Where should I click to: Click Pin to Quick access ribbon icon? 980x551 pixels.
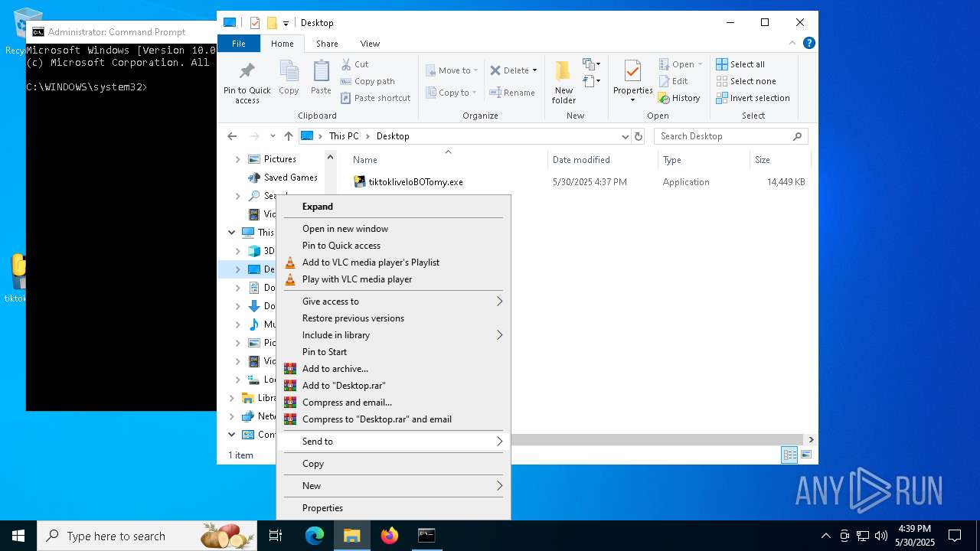point(247,83)
